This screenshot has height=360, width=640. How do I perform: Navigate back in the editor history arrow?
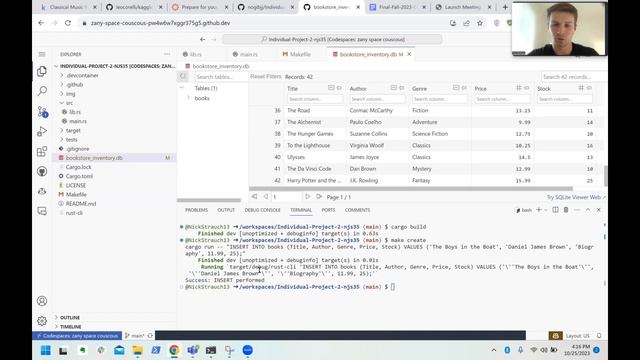pyautogui.click(x=202, y=40)
